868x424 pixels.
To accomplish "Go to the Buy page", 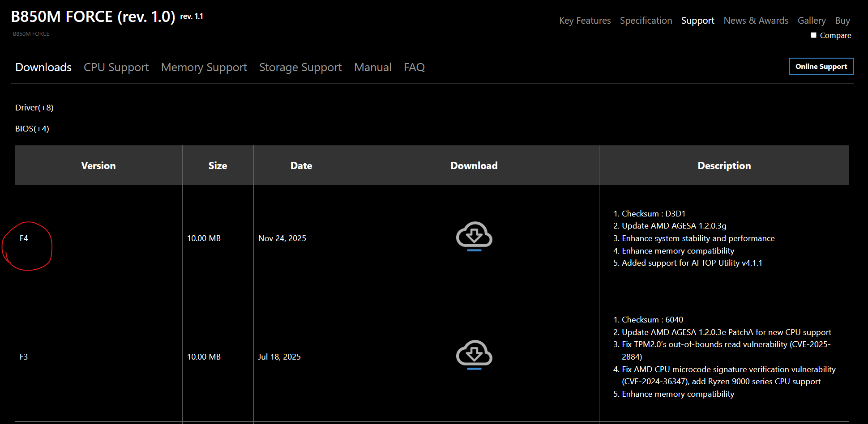I will (842, 21).
